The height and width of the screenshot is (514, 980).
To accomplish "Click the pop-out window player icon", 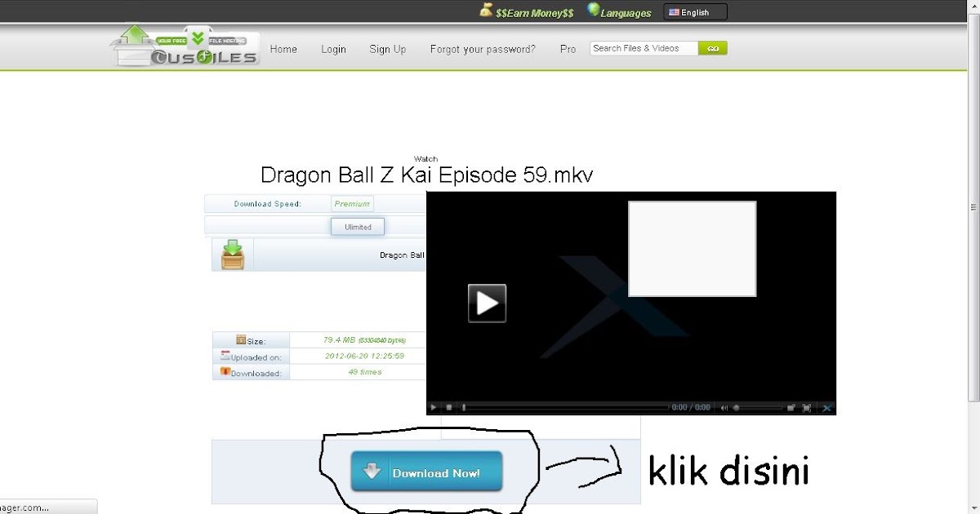I will click(x=791, y=407).
